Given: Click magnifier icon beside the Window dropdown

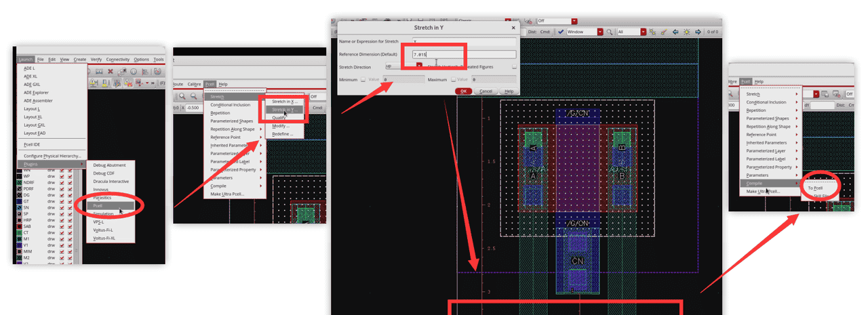Looking at the screenshot, I should [x=610, y=32].
